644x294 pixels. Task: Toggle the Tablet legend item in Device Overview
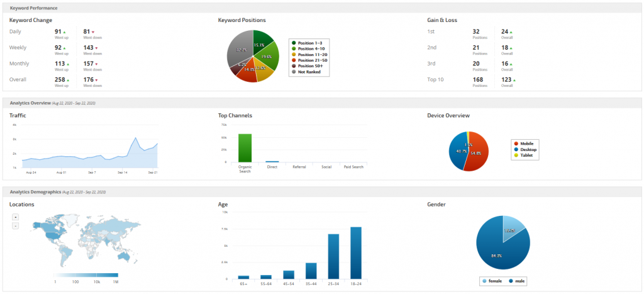pyautogui.click(x=525, y=155)
